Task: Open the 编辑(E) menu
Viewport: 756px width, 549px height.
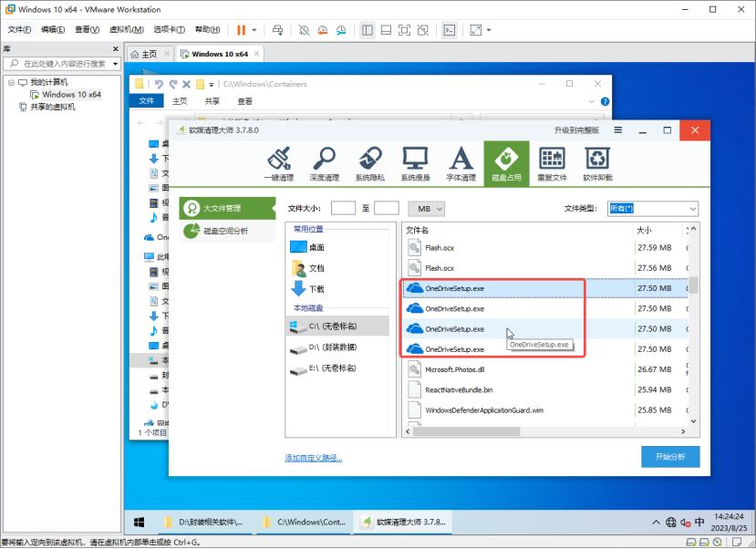Action: tap(53, 30)
